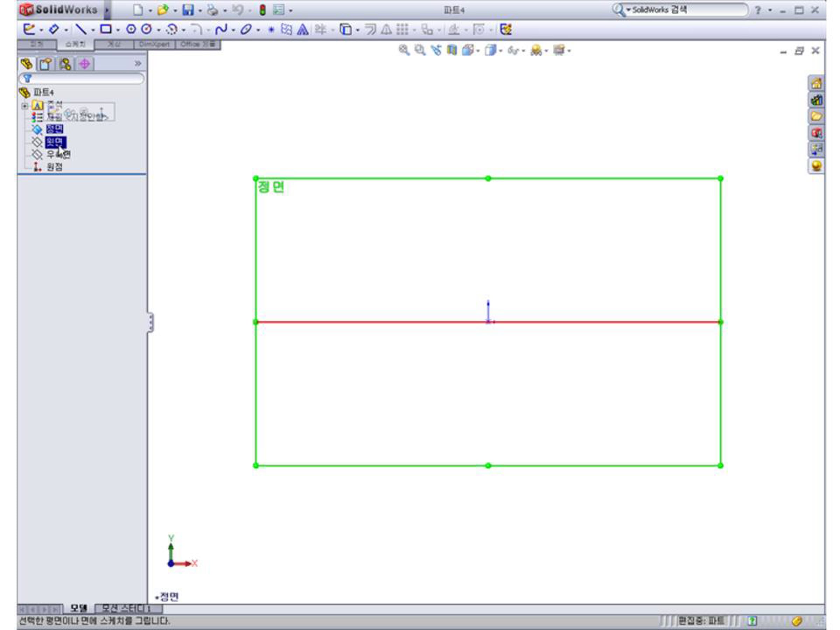
Task: Click the Save icon in the title bar
Action: [x=188, y=10]
